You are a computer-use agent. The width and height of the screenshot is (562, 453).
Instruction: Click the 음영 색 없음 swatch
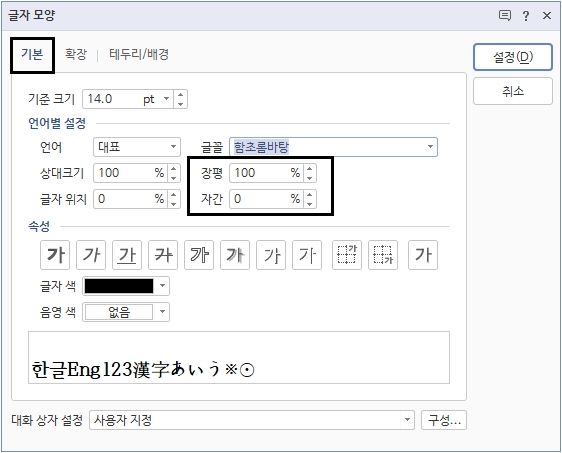(119, 312)
